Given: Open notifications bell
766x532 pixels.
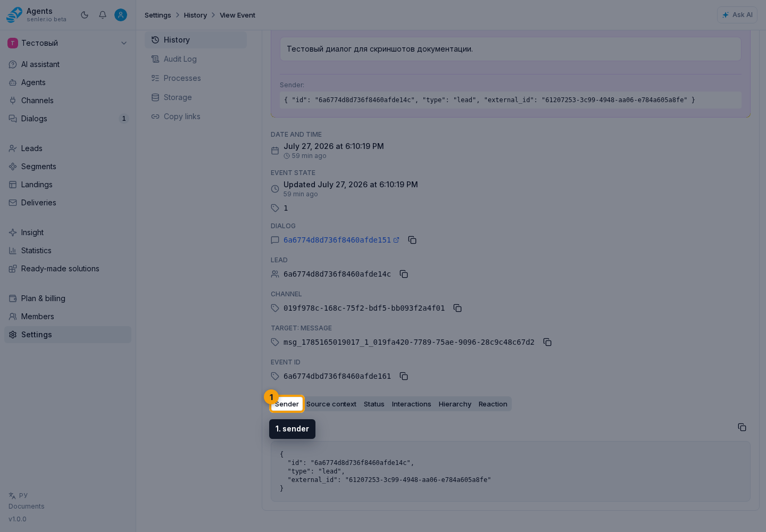Looking at the screenshot, I should pyautogui.click(x=103, y=15).
